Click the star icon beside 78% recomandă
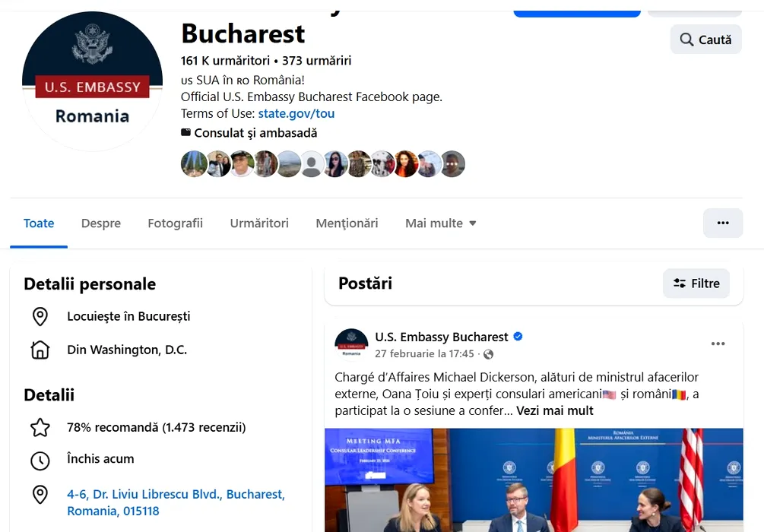 pos(40,428)
